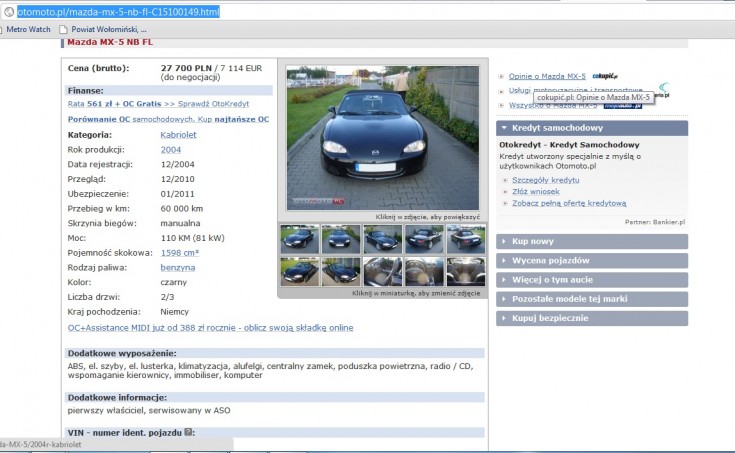Click the Dodatkowe wyposażenie heading
Image resolution: width=735 pixels, height=453 pixels.
point(122,353)
